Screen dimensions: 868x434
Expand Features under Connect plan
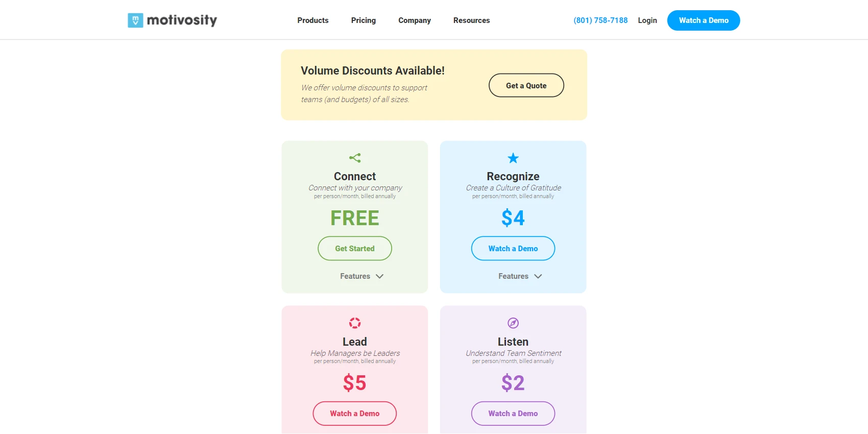pyautogui.click(x=361, y=276)
